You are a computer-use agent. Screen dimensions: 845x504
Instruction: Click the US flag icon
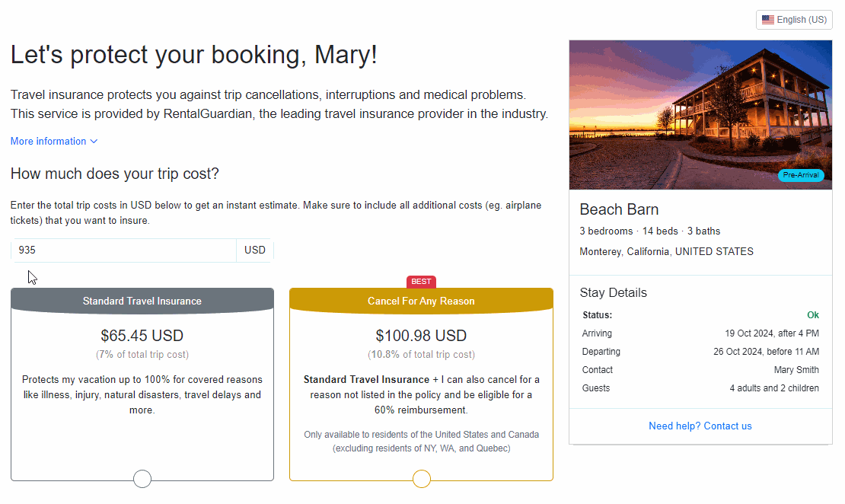pyautogui.click(x=767, y=20)
